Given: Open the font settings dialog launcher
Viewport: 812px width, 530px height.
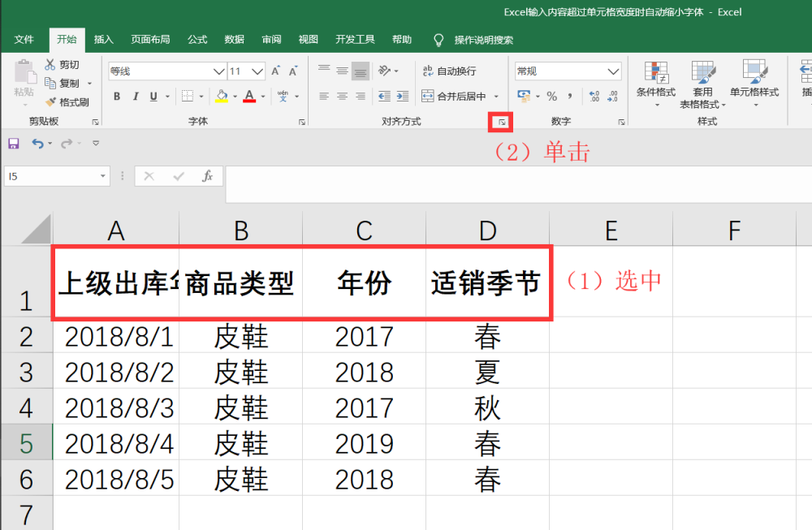Looking at the screenshot, I should [302, 122].
